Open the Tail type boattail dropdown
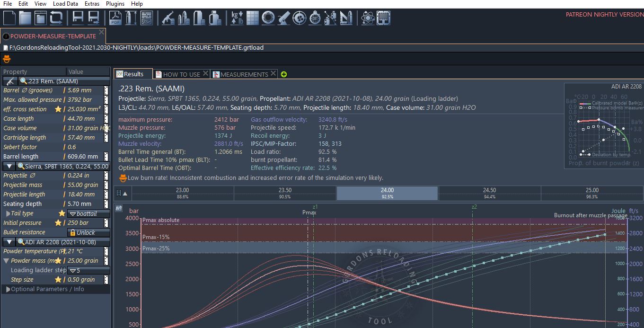Viewport: 644px width, 328px height. (88, 213)
